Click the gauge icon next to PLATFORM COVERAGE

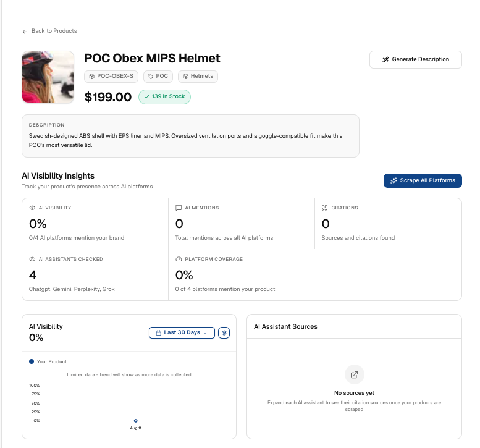pos(179,259)
